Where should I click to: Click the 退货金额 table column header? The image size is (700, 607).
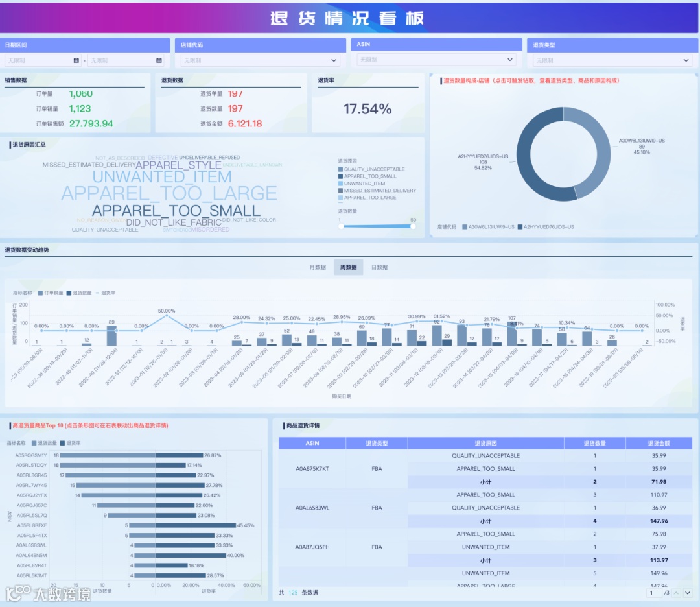click(x=659, y=443)
